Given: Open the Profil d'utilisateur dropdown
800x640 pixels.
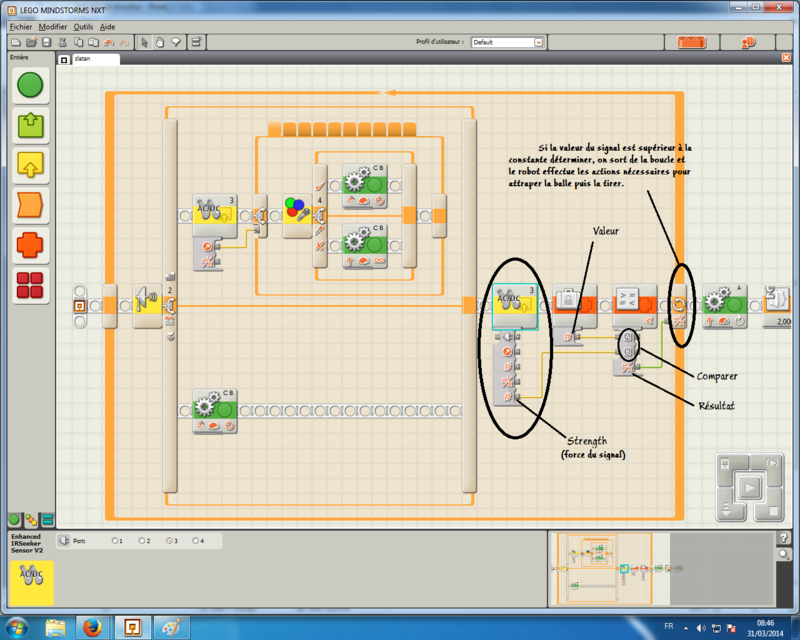Looking at the screenshot, I should tap(538, 43).
